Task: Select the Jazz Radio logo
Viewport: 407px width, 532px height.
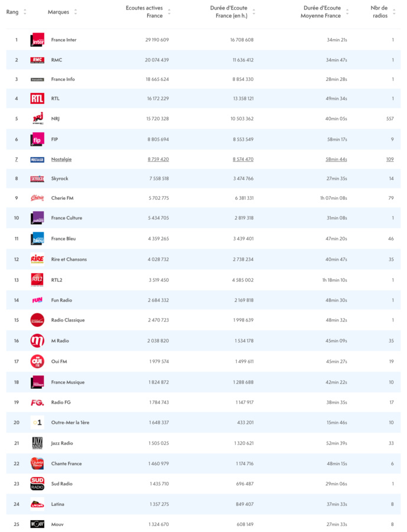Action: 37,443
